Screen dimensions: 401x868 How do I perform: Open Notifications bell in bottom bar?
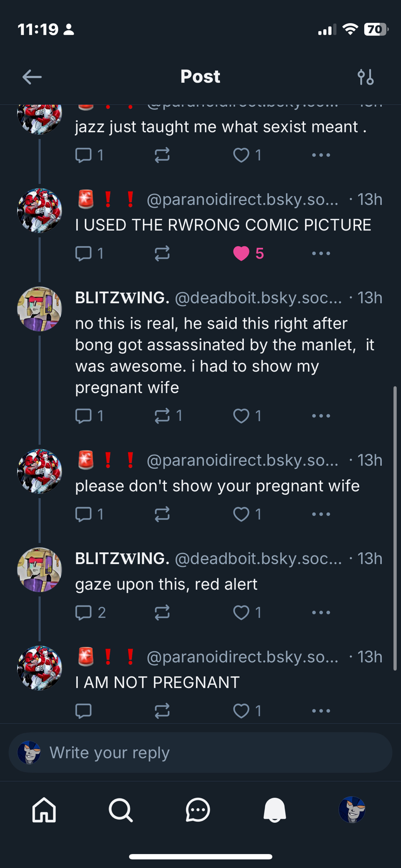[275, 810]
